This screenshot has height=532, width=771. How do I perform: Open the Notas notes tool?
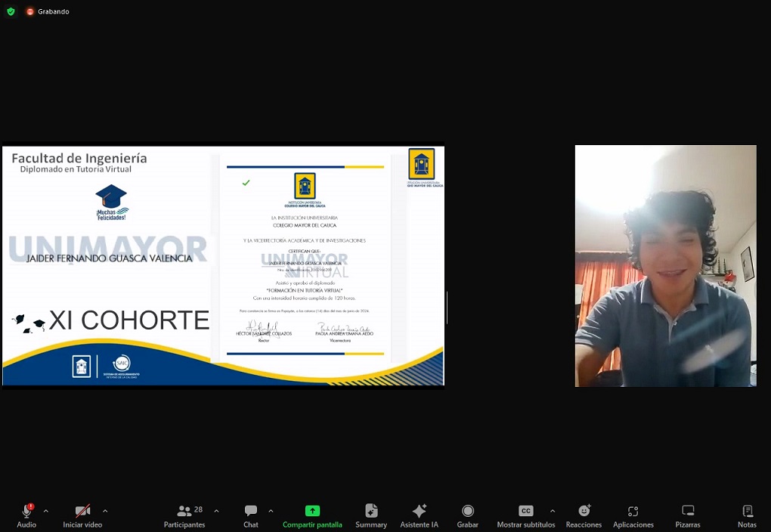[x=747, y=516]
